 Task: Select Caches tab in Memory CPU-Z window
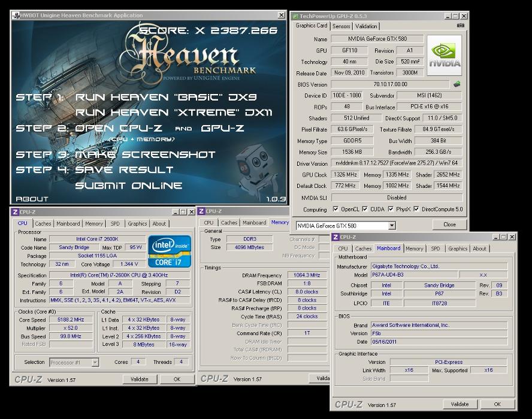(229, 223)
